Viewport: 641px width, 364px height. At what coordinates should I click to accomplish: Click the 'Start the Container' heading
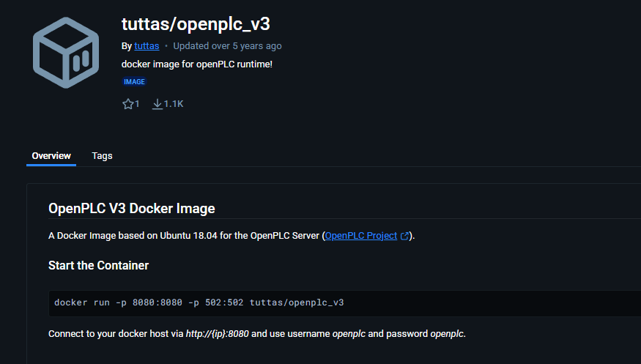click(98, 266)
